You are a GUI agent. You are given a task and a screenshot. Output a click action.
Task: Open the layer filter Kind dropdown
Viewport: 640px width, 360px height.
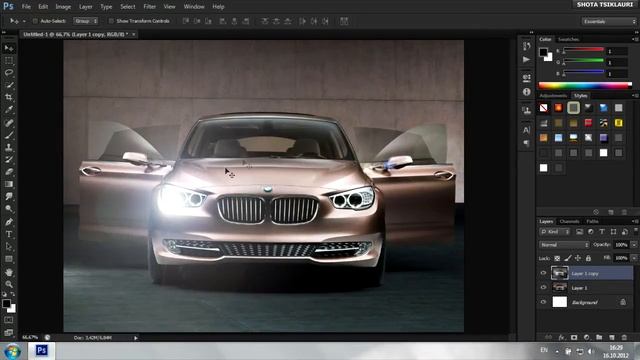click(x=555, y=232)
